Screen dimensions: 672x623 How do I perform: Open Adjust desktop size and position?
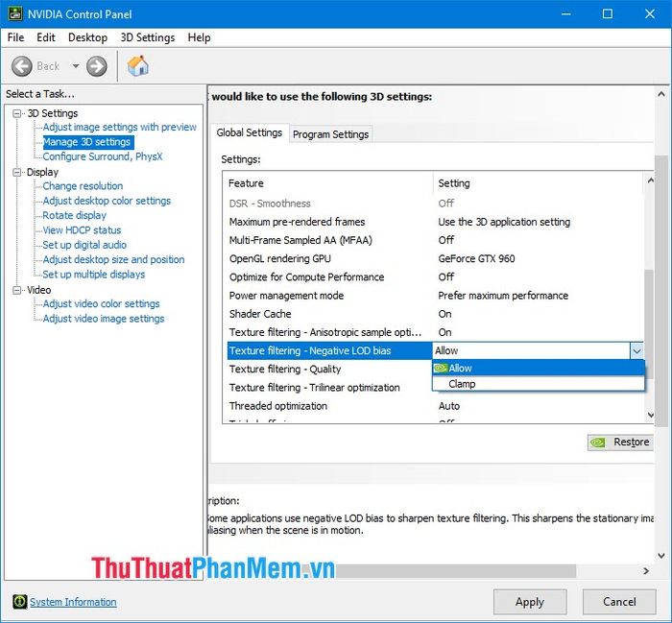tap(113, 259)
